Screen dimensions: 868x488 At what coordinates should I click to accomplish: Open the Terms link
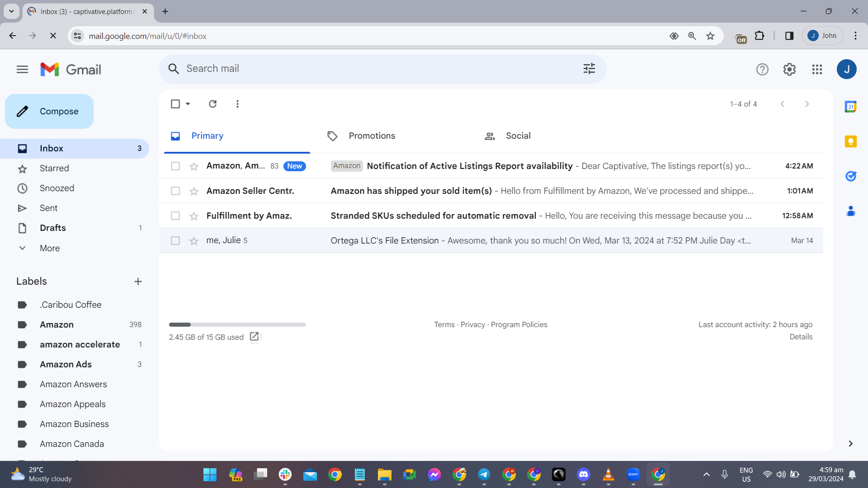coord(444,324)
